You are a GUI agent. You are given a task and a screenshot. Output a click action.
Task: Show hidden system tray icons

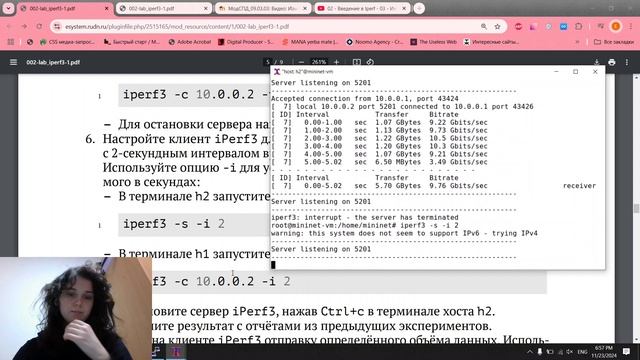click(529, 351)
